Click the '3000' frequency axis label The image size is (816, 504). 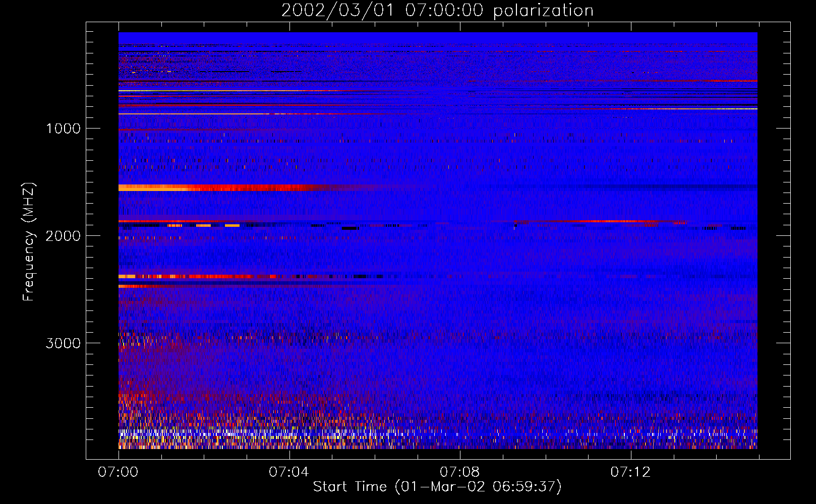click(x=63, y=343)
